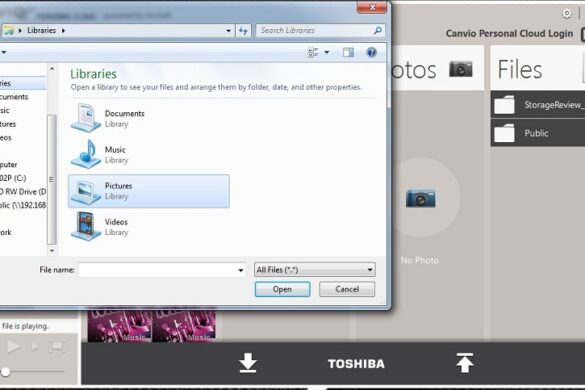Expand the view options dropdown arrow

click(x=327, y=52)
